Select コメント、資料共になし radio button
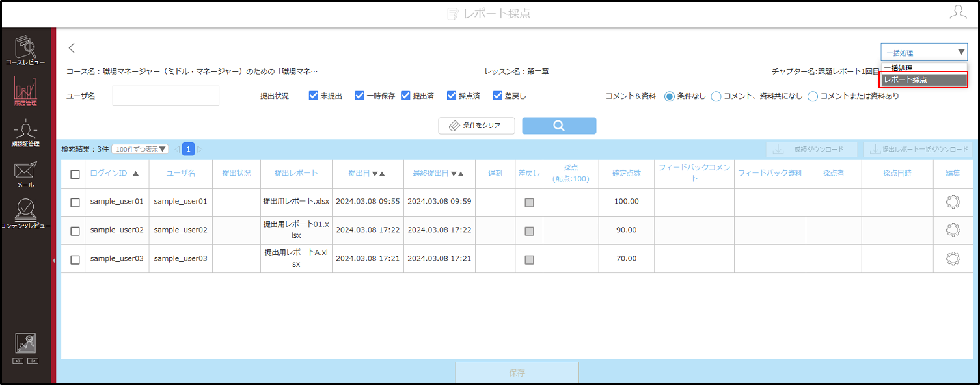The width and height of the screenshot is (980, 385). tap(716, 96)
